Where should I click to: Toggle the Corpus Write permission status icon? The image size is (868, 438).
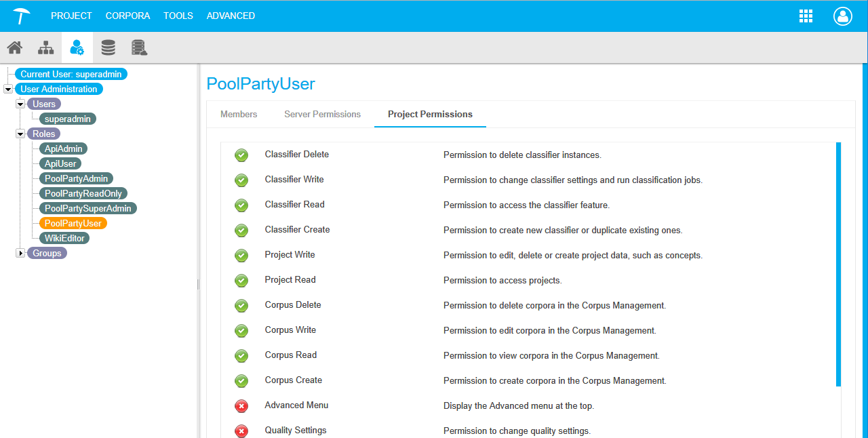pos(241,331)
